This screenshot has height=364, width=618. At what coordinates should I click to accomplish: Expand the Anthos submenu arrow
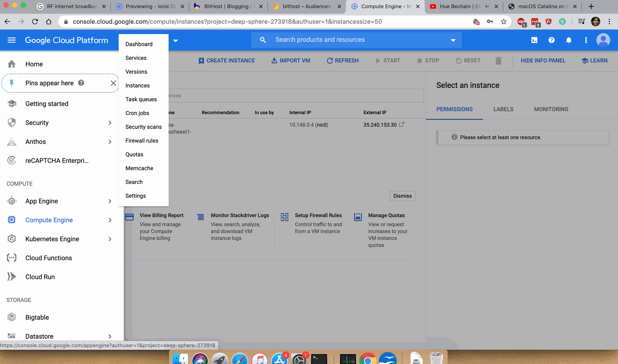[110, 142]
